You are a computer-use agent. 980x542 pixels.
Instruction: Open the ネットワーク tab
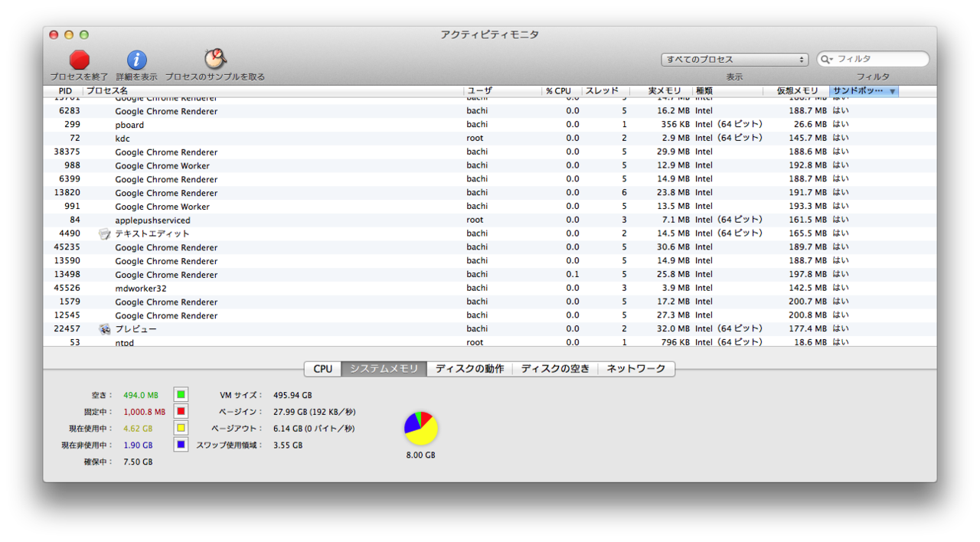636,369
